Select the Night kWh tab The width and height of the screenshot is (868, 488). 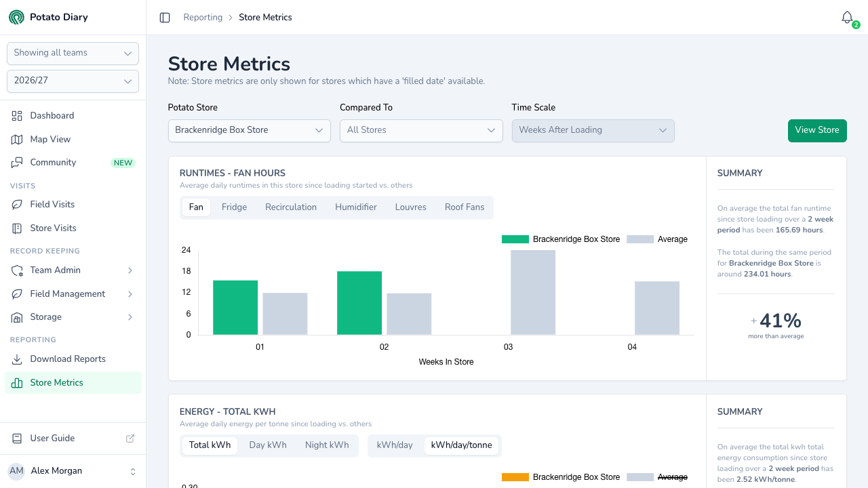(x=327, y=445)
